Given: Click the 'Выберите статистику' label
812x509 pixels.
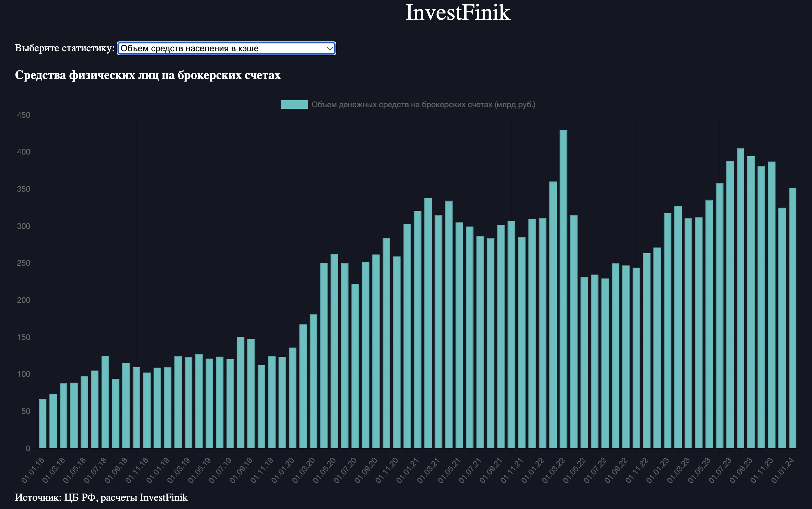Looking at the screenshot, I should (65, 48).
